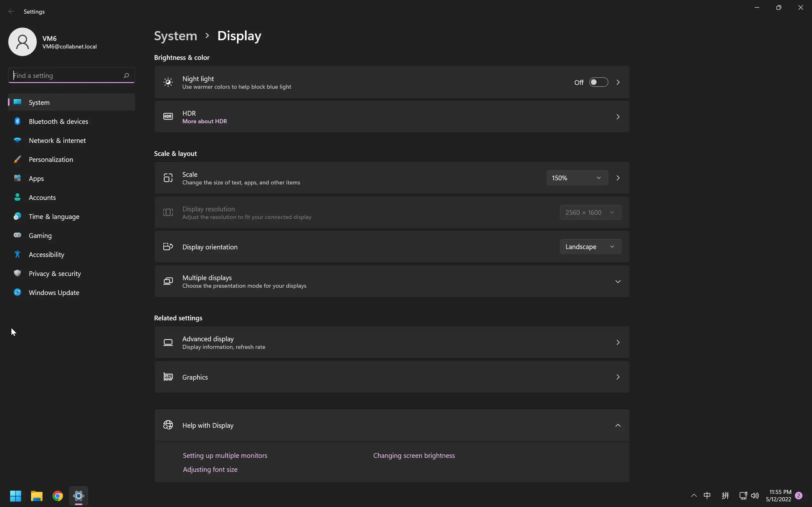Click the Gaming controller icon
Image resolution: width=812 pixels, height=507 pixels.
tap(17, 235)
